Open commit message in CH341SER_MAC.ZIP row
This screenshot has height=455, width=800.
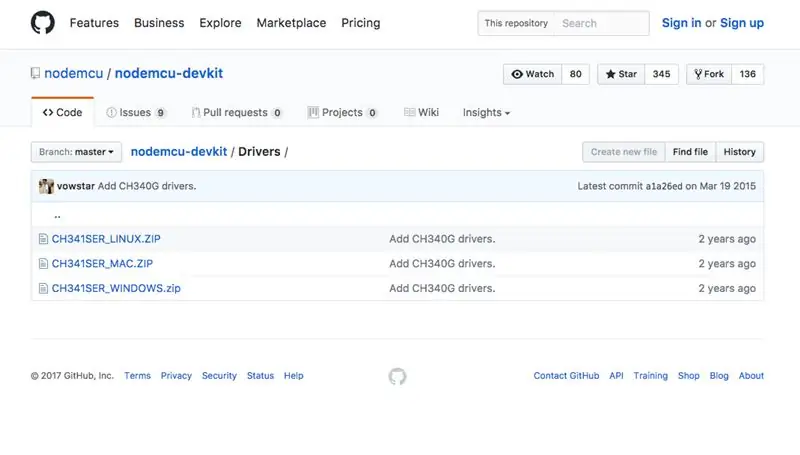tap(442, 264)
